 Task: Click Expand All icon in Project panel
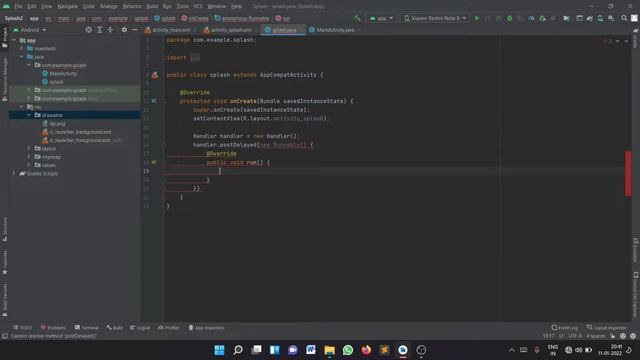click(100, 30)
